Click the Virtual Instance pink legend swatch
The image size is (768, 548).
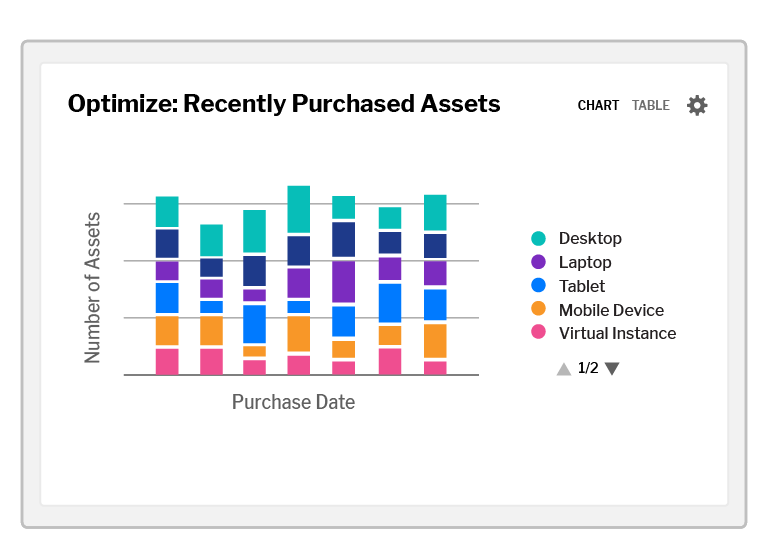[538, 332]
